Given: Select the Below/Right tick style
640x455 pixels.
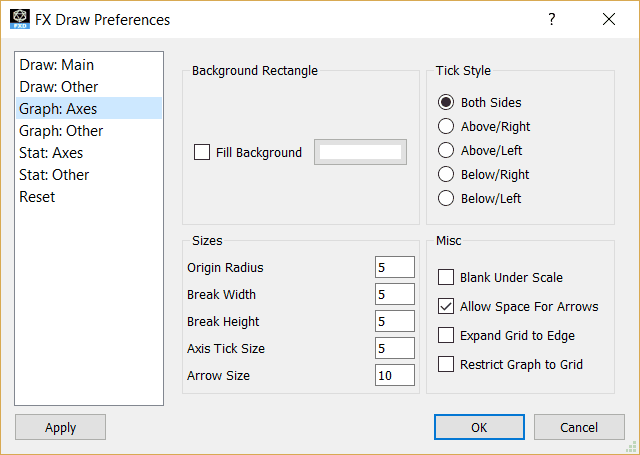Looking at the screenshot, I should tap(446, 175).
